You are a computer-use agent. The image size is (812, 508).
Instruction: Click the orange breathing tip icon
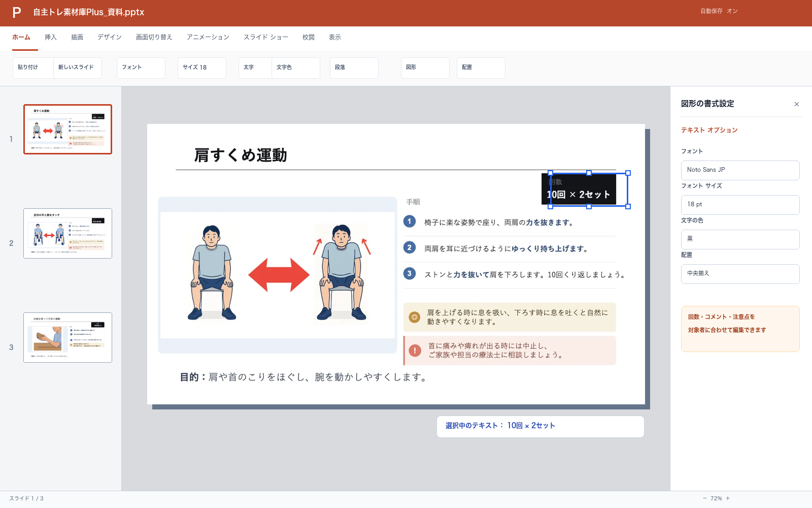[415, 317]
